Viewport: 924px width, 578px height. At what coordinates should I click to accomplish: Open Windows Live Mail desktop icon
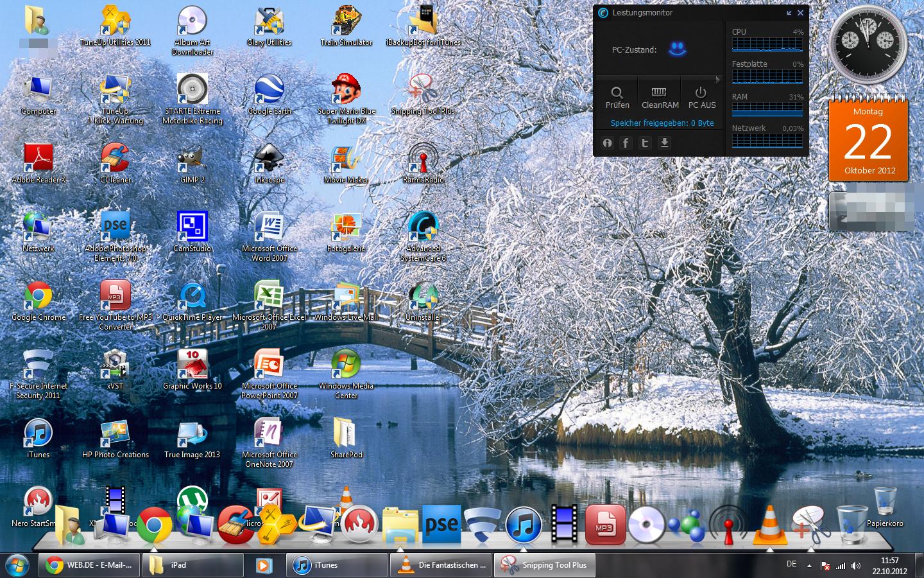pyautogui.click(x=346, y=301)
